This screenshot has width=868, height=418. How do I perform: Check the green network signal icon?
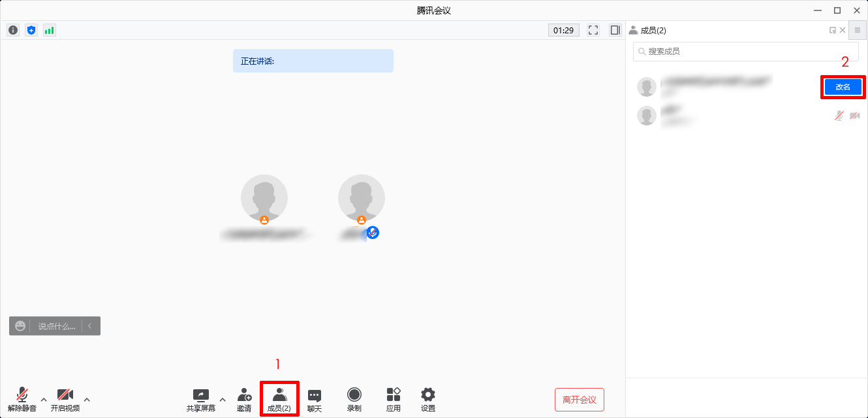(x=50, y=30)
